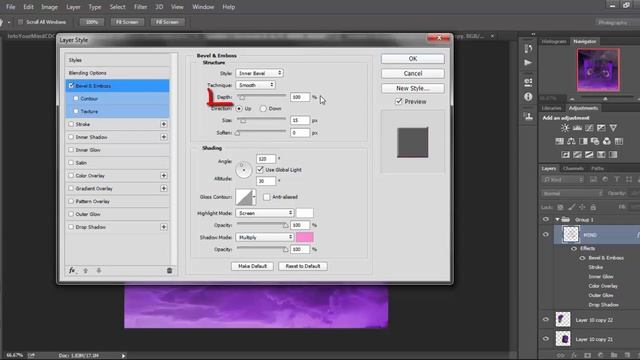The height and width of the screenshot is (360, 640).
Task: Click the New Style... button
Action: (x=413, y=88)
